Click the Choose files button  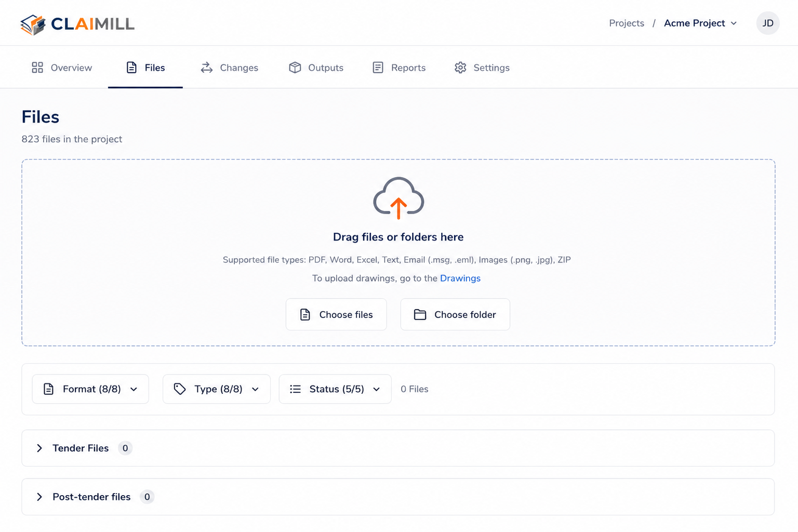[336, 314]
